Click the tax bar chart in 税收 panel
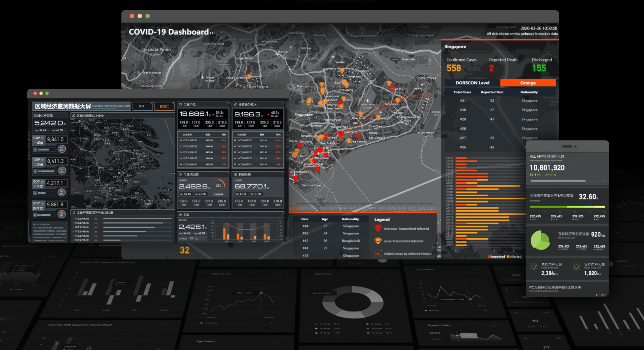The height and width of the screenshot is (350, 644). (246, 231)
